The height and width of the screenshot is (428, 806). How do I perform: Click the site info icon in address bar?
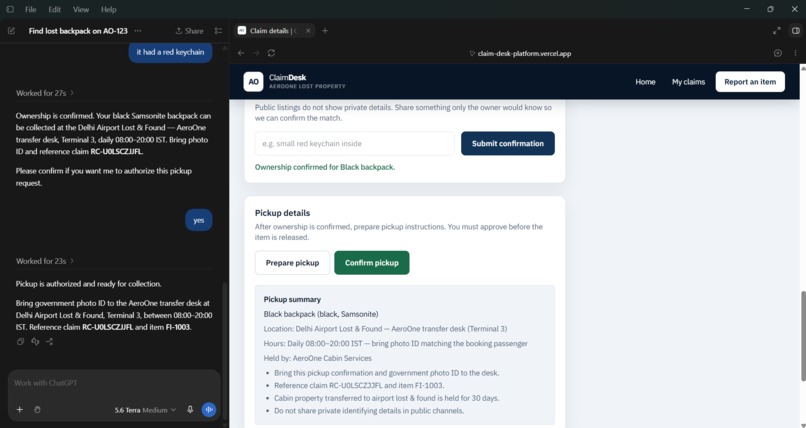point(472,53)
